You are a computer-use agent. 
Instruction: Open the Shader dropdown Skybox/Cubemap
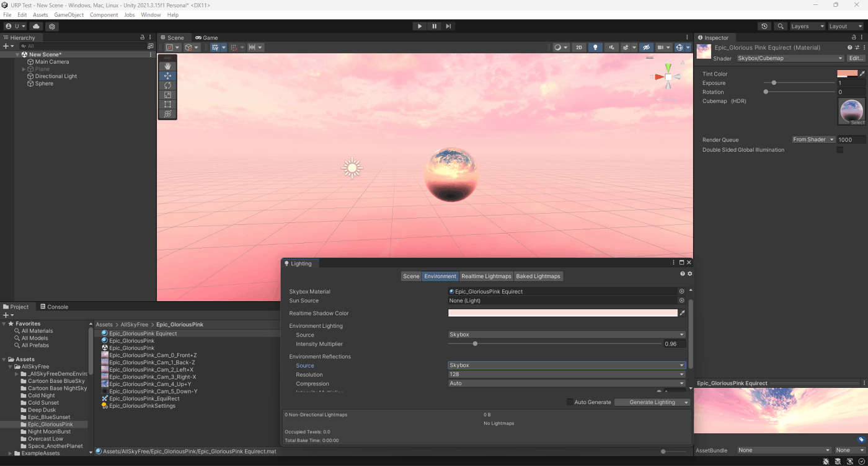click(x=790, y=58)
